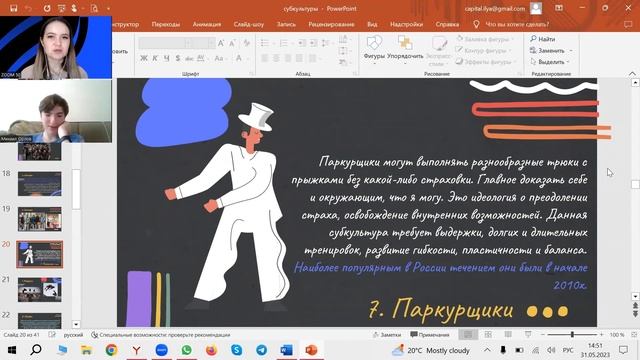Open the Слайд-шоу ribbon tab
The width and height of the screenshot is (640, 360).
coord(249,24)
